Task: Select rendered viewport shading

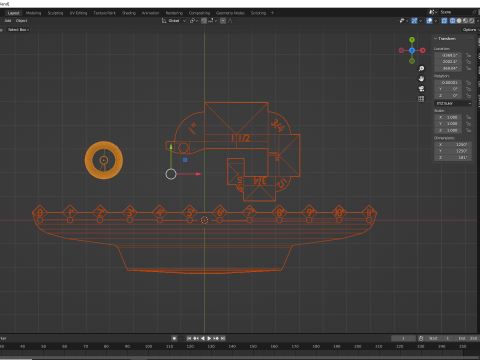Action: [472, 21]
